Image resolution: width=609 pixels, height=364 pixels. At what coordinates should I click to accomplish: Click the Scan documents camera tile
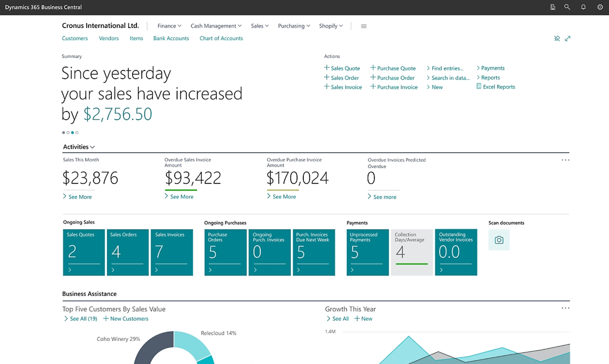(x=499, y=240)
